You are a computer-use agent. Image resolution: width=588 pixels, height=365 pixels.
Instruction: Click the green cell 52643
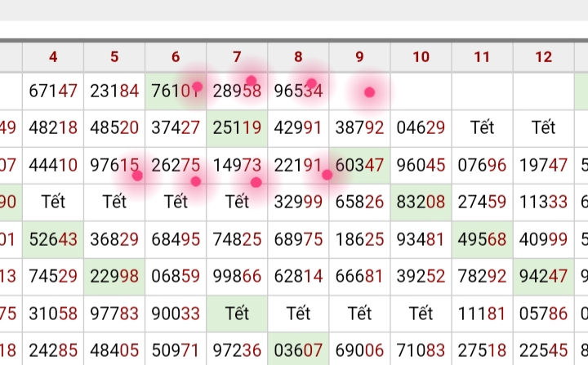pos(53,239)
